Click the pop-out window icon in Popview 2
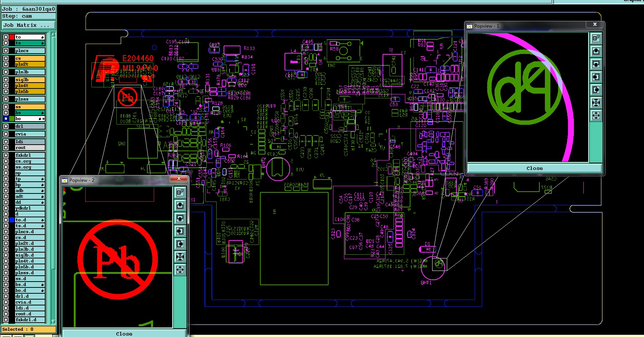The image size is (644, 337). tap(180, 192)
